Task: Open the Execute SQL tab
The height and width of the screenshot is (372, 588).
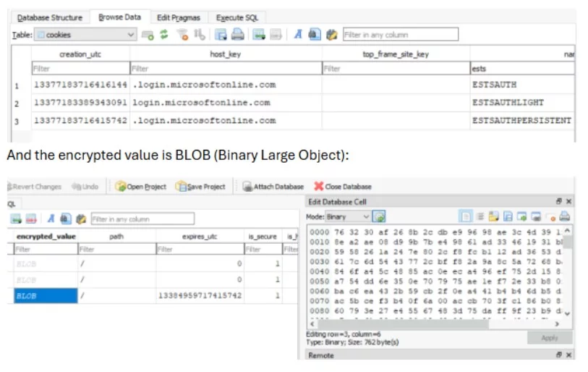Action: 237,17
